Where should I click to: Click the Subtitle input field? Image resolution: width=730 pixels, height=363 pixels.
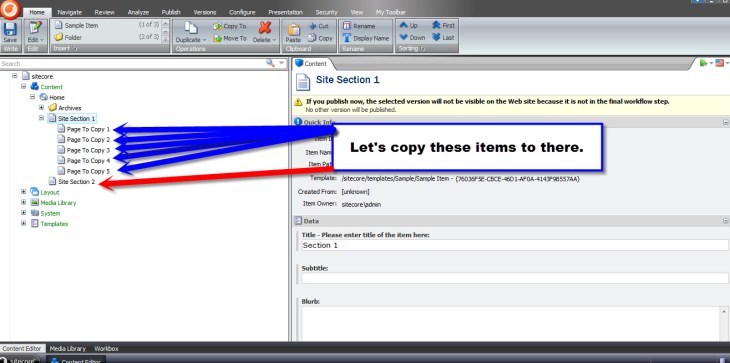click(514, 278)
